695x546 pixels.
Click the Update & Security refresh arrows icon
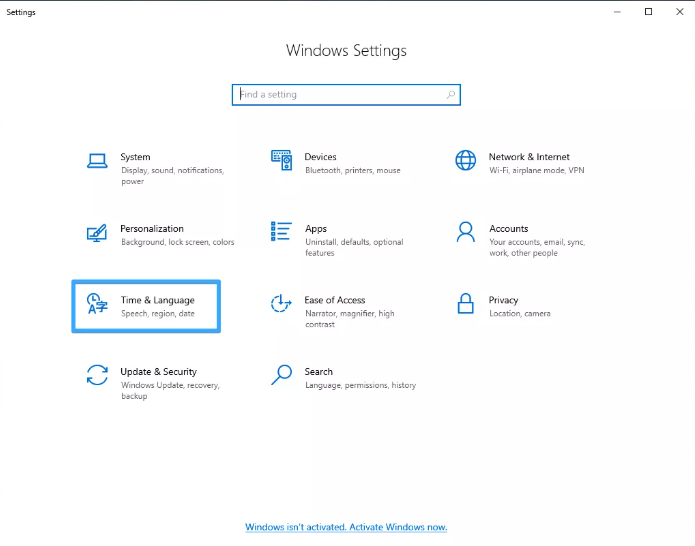[x=97, y=375]
